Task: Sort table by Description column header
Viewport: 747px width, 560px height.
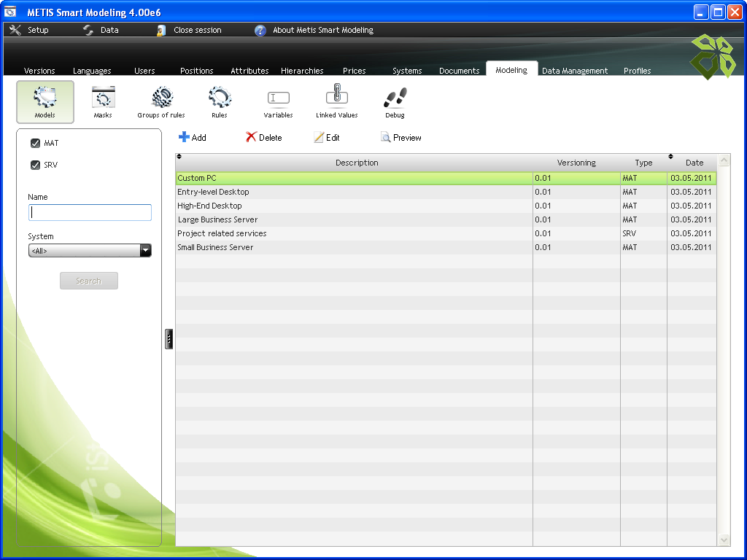Action: tap(357, 163)
